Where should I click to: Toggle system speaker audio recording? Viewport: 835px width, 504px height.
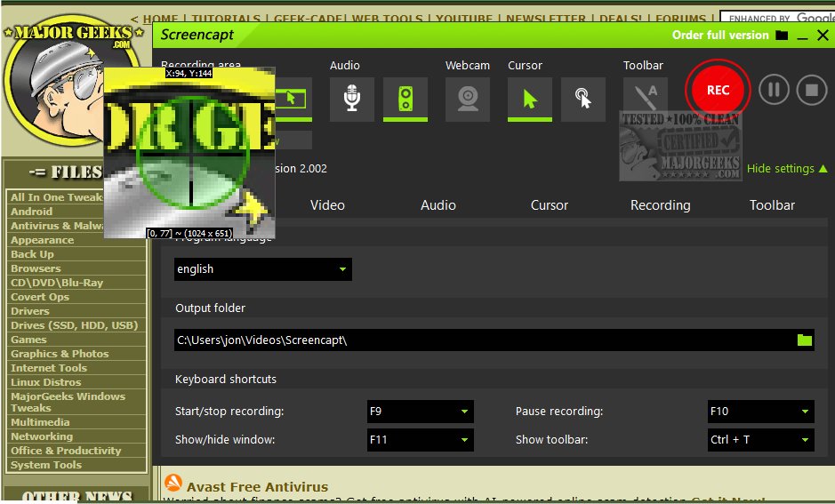coord(405,99)
